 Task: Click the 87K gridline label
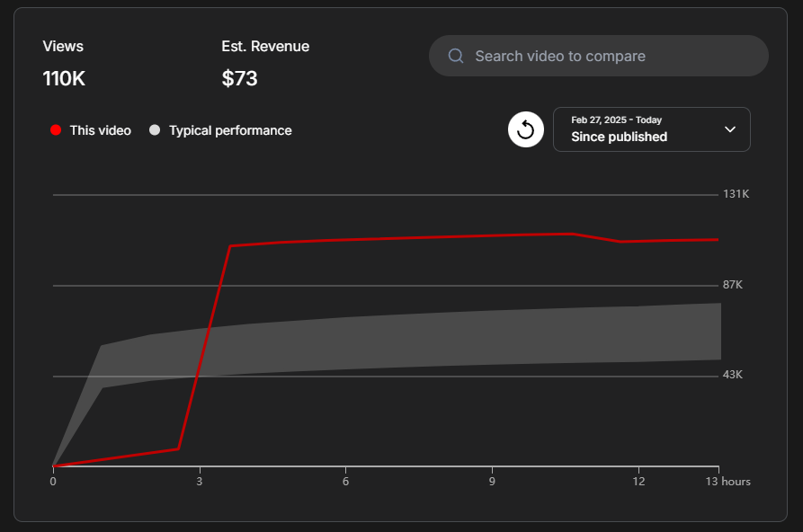click(x=733, y=285)
